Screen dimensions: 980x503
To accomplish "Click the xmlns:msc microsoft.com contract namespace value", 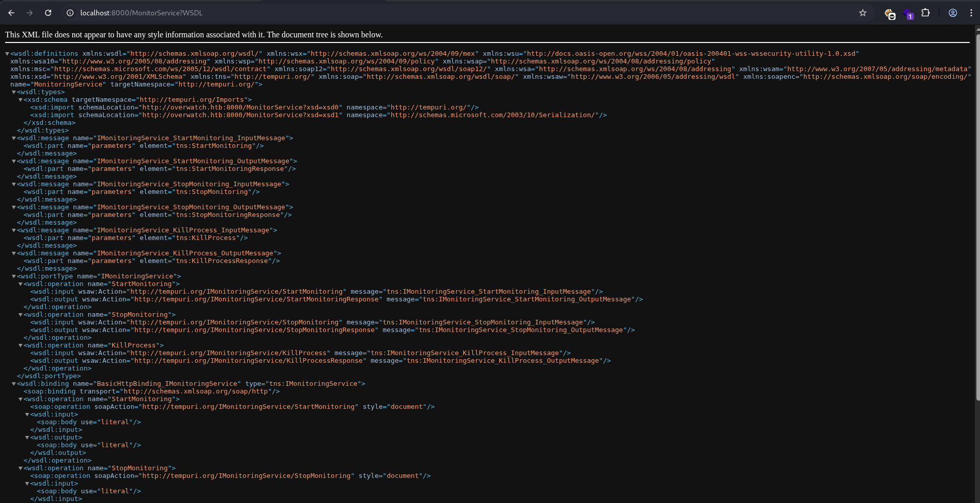I will pyautogui.click(x=162, y=69).
